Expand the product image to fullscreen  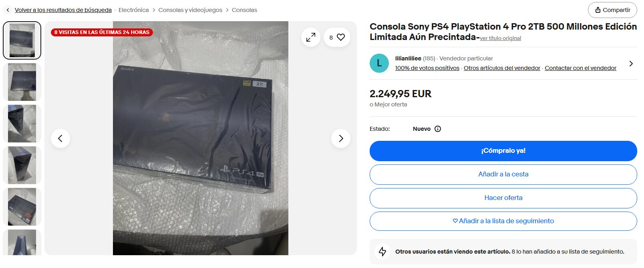(x=311, y=37)
